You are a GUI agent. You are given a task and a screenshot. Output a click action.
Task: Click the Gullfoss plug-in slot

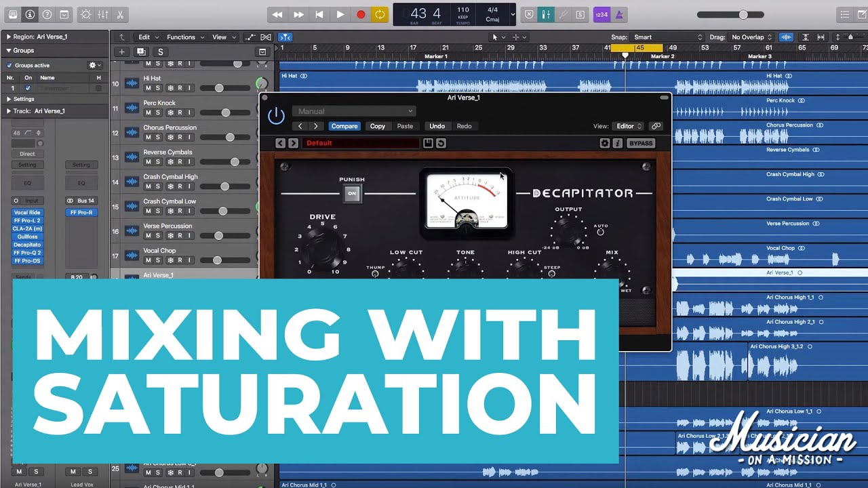tap(28, 237)
